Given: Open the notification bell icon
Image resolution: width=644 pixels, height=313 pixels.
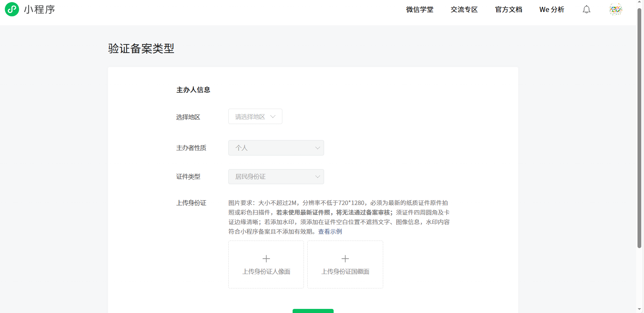Looking at the screenshot, I should 587,10.
